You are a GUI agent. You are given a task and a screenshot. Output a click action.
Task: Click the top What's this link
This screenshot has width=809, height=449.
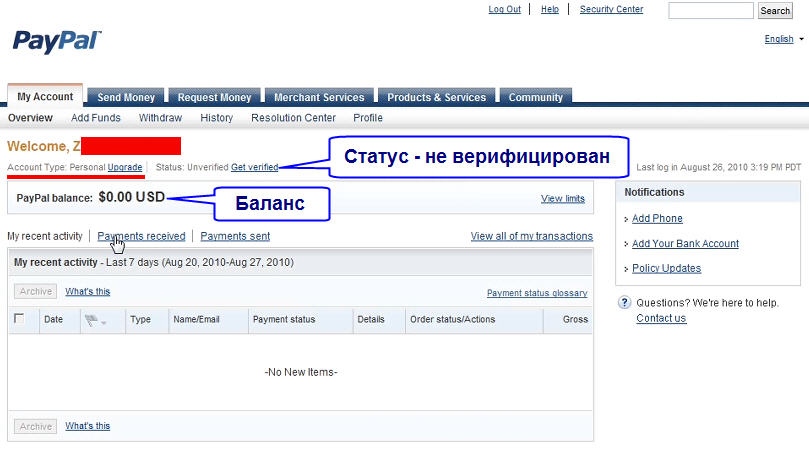(88, 292)
